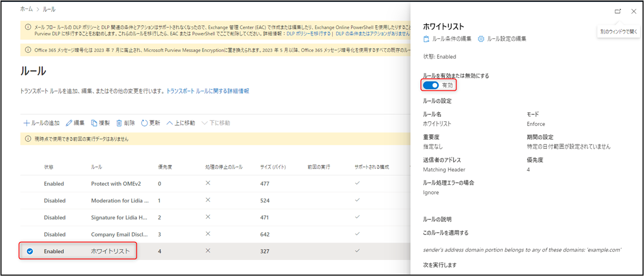Go to ホーム in breadcrumb

[26, 9]
